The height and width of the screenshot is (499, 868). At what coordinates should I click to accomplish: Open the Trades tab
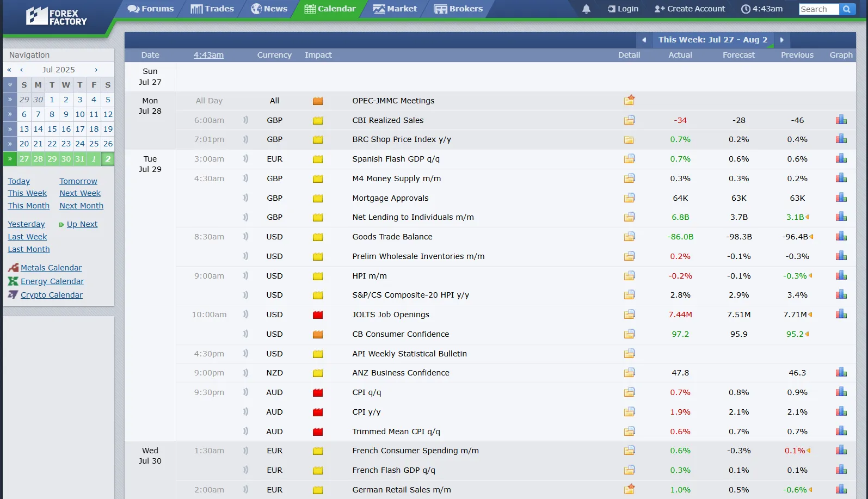tap(212, 9)
